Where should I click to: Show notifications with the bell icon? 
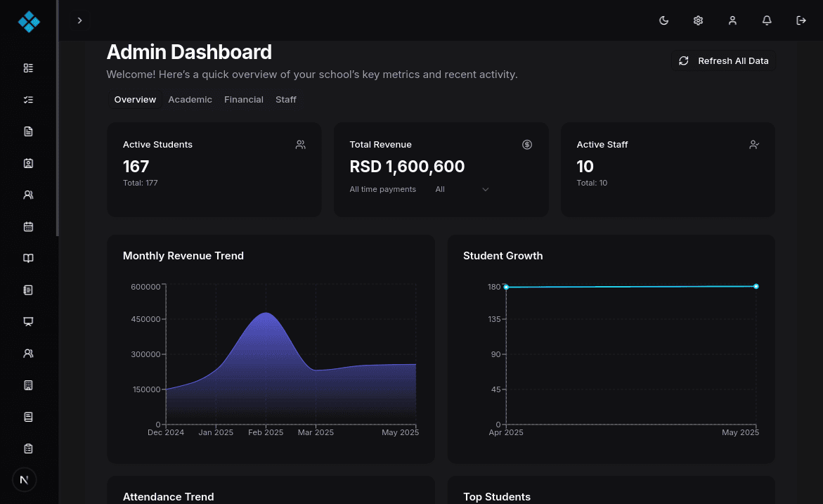tap(767, 20)
